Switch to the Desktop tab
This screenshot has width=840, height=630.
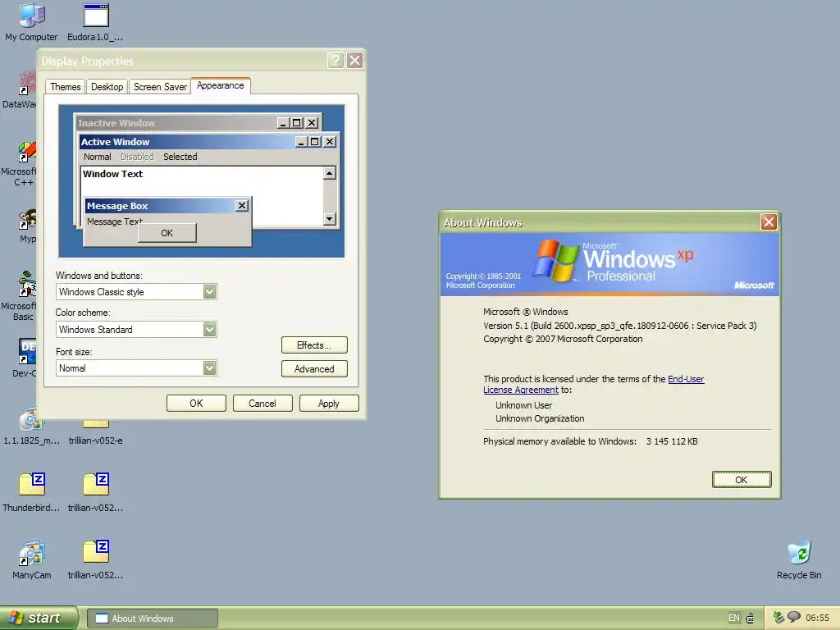(x=107, y=87)
